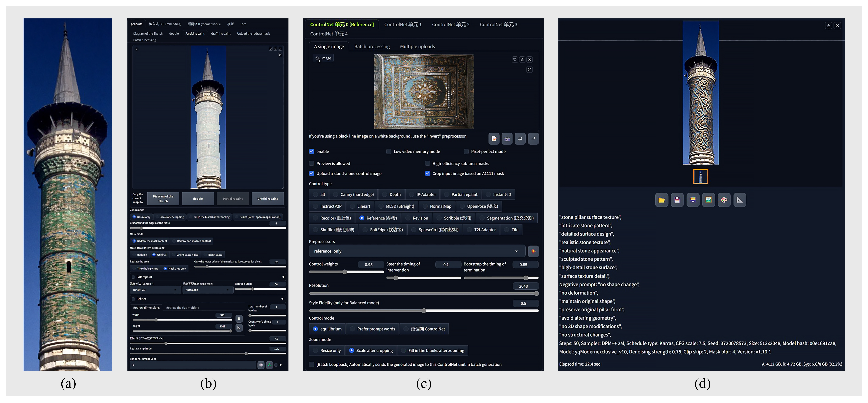868x403 pixels.
Task: Click the green recycle seed icon
Action: click(269, 365)
